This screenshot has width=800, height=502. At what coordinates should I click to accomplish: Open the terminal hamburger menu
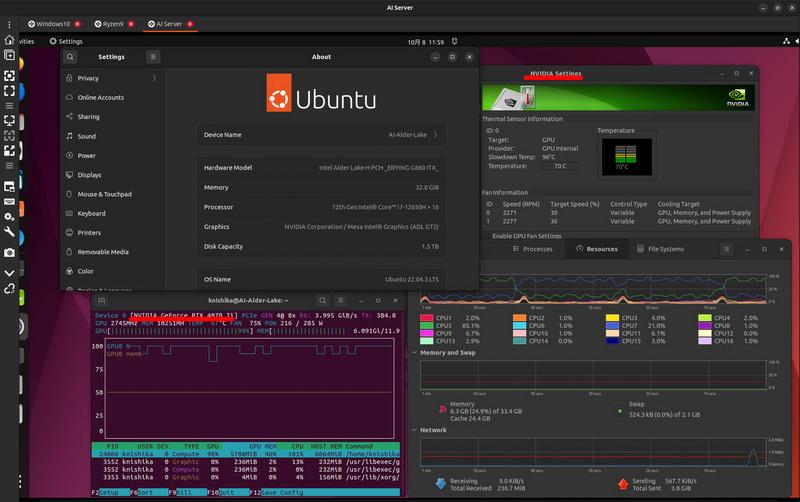[340, 300]
